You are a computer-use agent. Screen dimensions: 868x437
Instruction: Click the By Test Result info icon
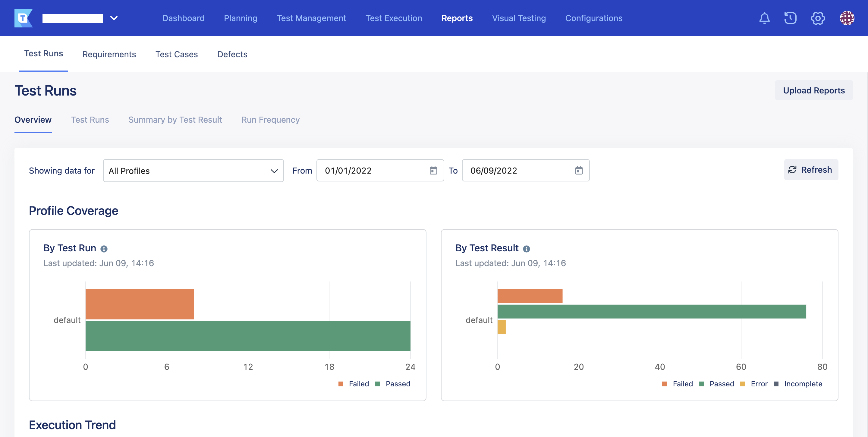click(526, 249)
